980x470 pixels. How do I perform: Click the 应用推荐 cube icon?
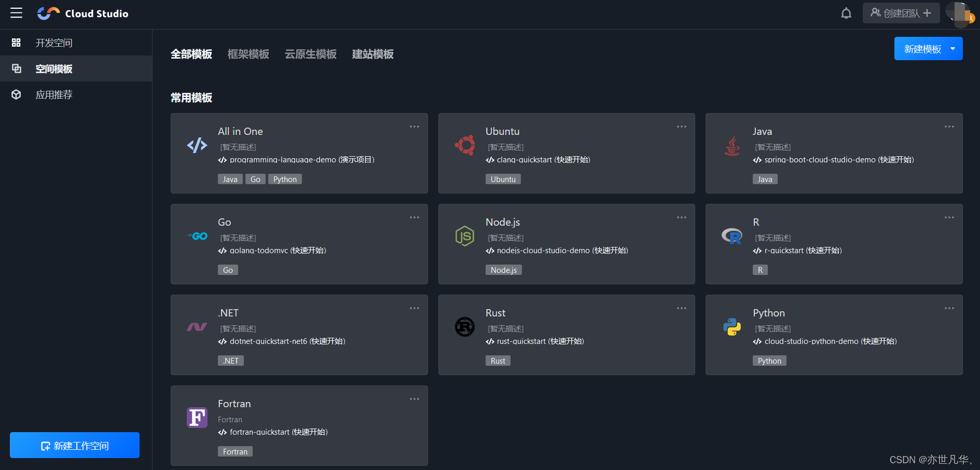16,94
